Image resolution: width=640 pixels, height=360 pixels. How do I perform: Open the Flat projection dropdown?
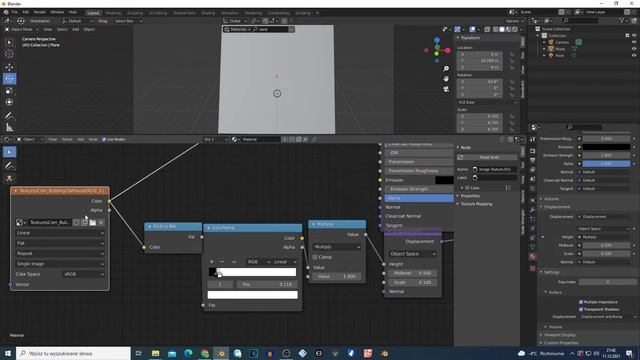tap(60, 243)
